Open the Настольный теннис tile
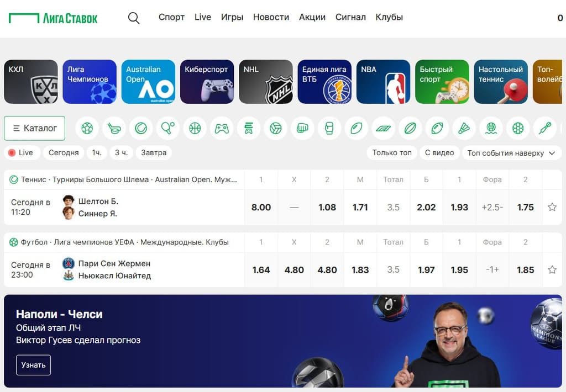Screen dimensions: 566x392 pyautogui.click(x=501, y=82)
